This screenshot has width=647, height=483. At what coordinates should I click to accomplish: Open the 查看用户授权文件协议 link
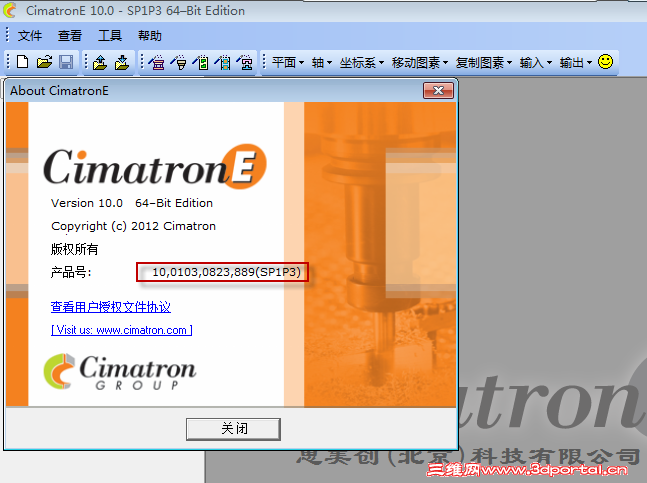pyautogui.click(x=111, y=307)
